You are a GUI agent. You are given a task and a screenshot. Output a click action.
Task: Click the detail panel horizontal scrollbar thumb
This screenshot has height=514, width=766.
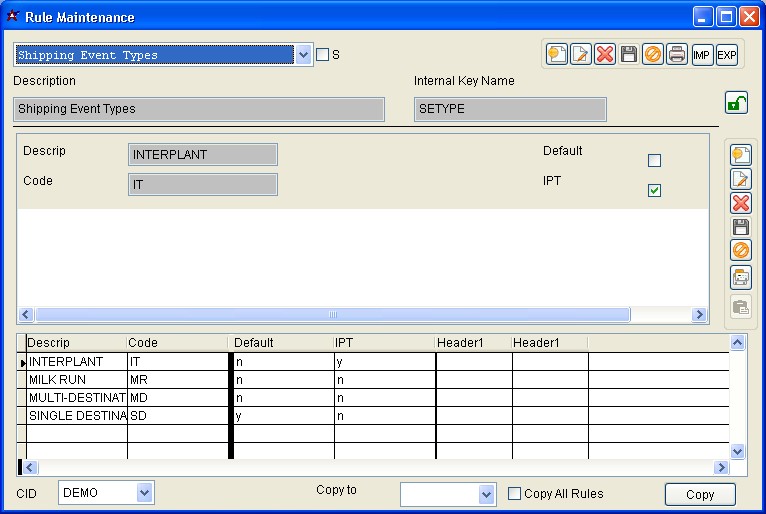point(332,314)
